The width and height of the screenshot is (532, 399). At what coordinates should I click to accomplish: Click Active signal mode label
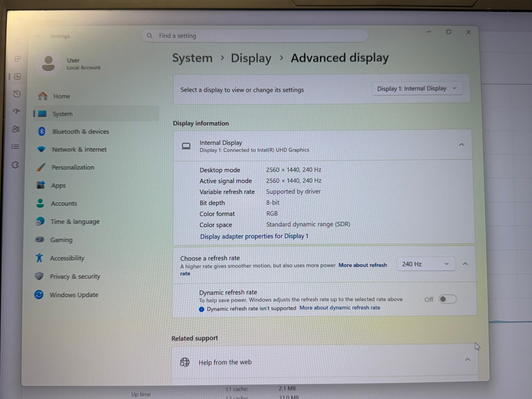225,181
